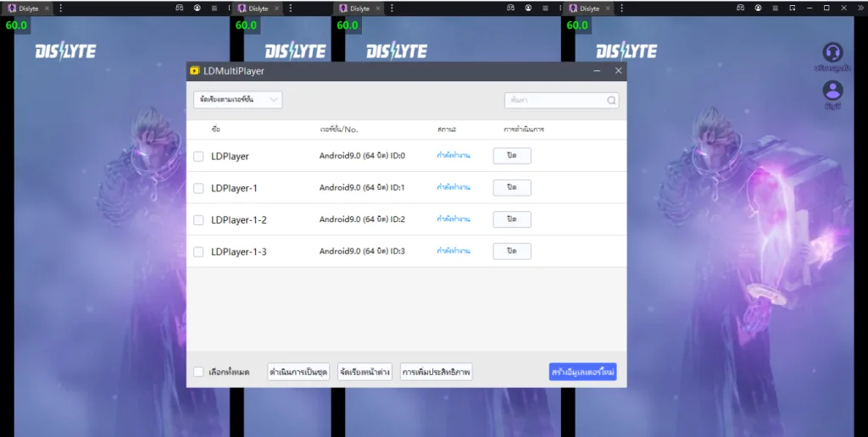Click headset customer service icon in Dislyte game
The image size is (868, 437).
[832, 53]
